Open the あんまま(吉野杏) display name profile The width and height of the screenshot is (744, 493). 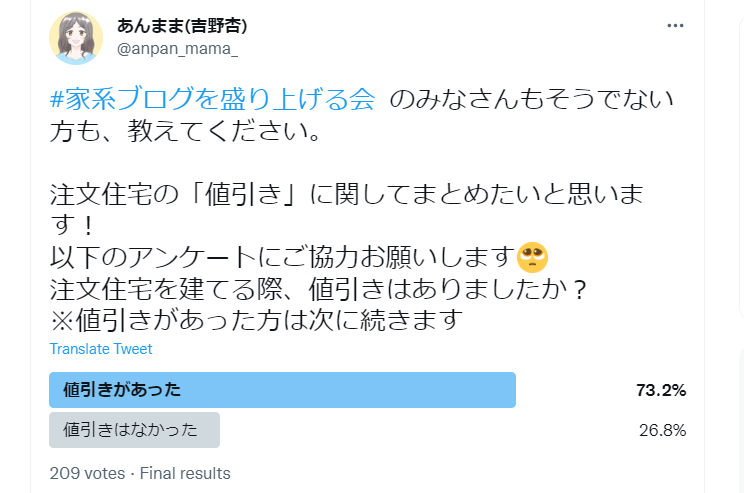coord(182,26)
